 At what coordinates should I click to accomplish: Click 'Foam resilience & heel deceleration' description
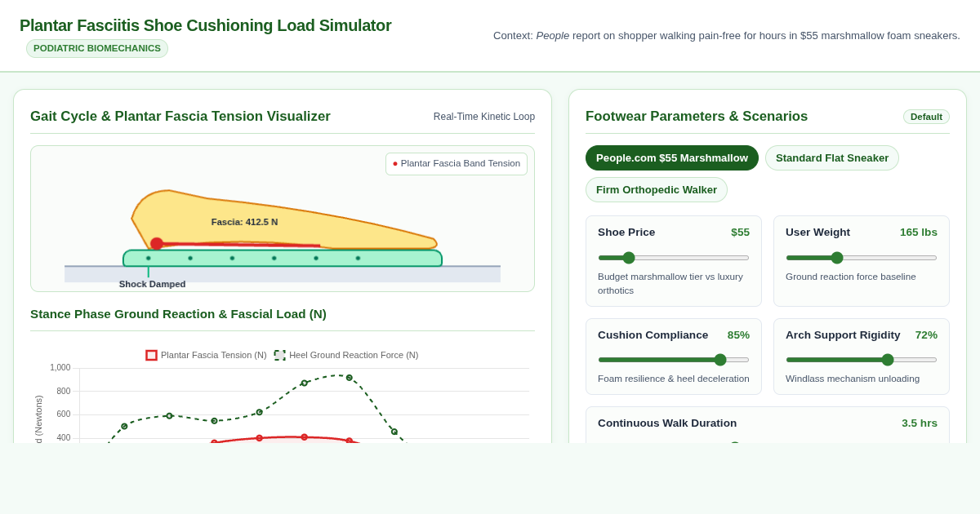(x=674, y=379)
